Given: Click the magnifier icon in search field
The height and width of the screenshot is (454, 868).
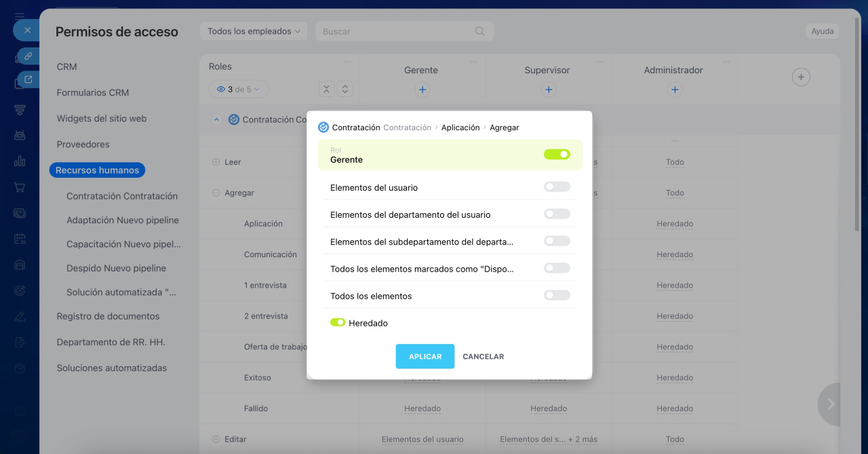Looking at the screenshot, I should [479, 31].
